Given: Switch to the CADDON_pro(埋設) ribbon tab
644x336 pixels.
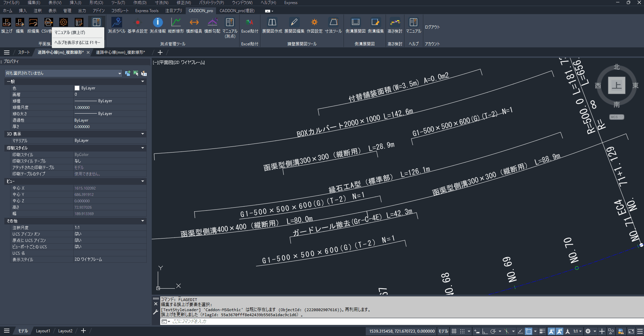Looking at the screenshot, I should tap(237, 11).
